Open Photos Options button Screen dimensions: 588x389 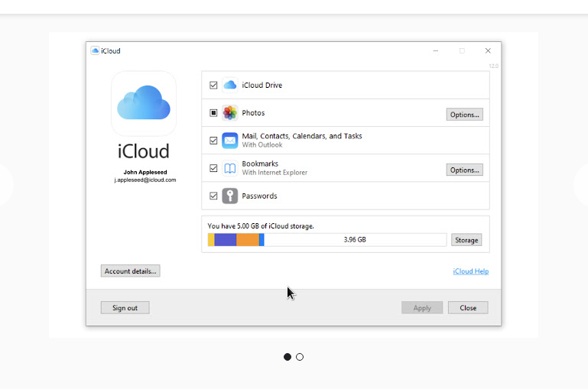click(x=465, y=115)
